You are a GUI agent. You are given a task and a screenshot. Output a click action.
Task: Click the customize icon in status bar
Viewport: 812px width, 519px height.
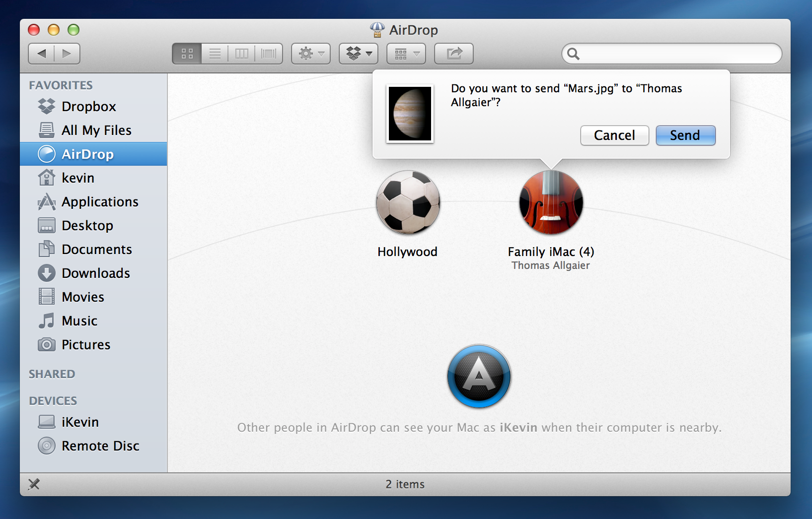click(x=34, y=484)
